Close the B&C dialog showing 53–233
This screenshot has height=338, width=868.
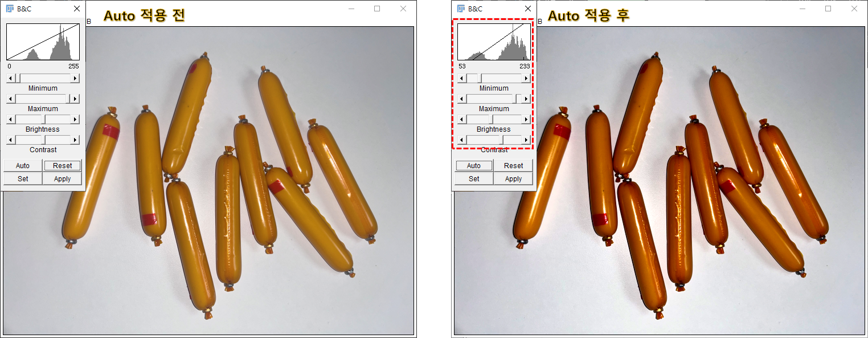pyautogui.click(x=528, y=9)
